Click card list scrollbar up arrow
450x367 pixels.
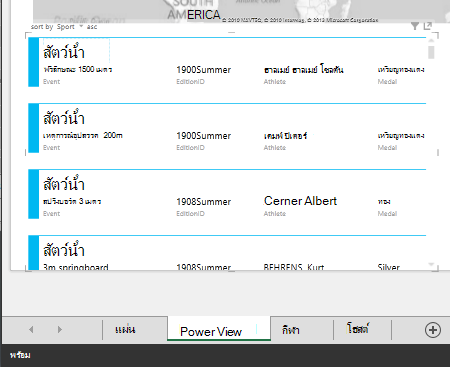tap(431, 40)
